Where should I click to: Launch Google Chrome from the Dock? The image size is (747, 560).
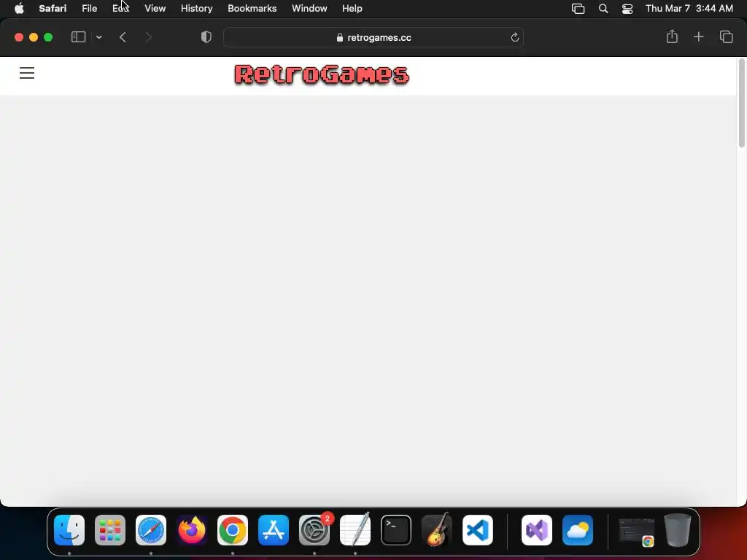(x=233, y=529)
